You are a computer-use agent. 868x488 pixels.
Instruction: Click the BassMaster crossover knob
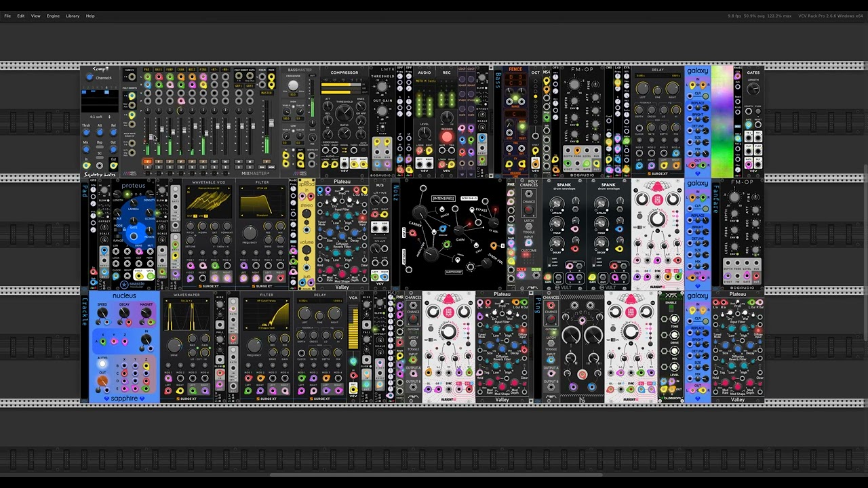click(x=293, y=85)
